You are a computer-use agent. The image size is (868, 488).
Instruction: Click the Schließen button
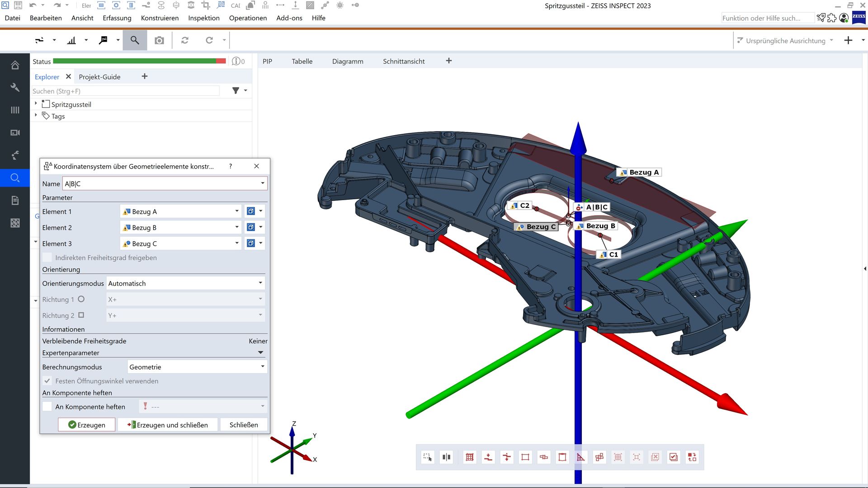(244, 425)
